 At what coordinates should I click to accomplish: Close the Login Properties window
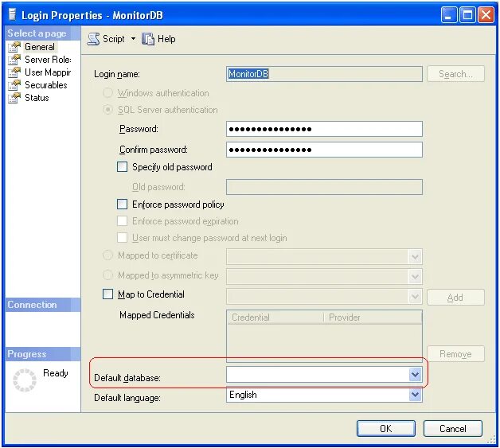[486, 14]
